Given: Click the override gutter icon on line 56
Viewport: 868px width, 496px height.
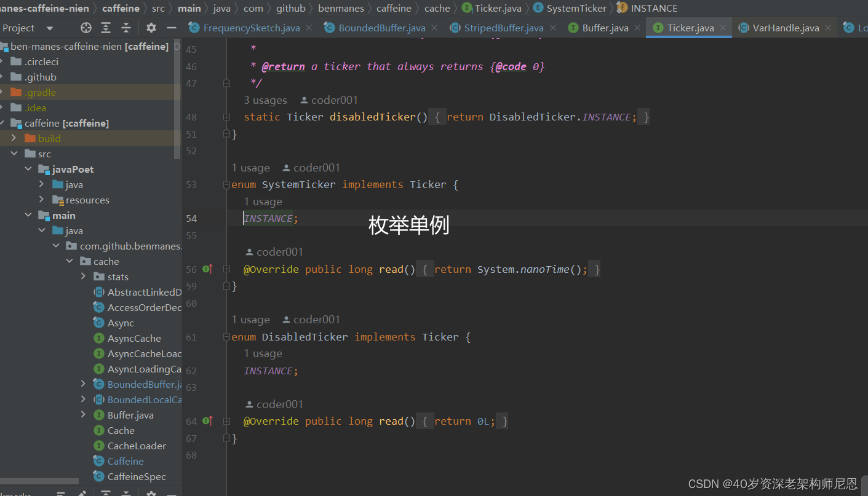Looking at the screenshot, I should 208,269.
